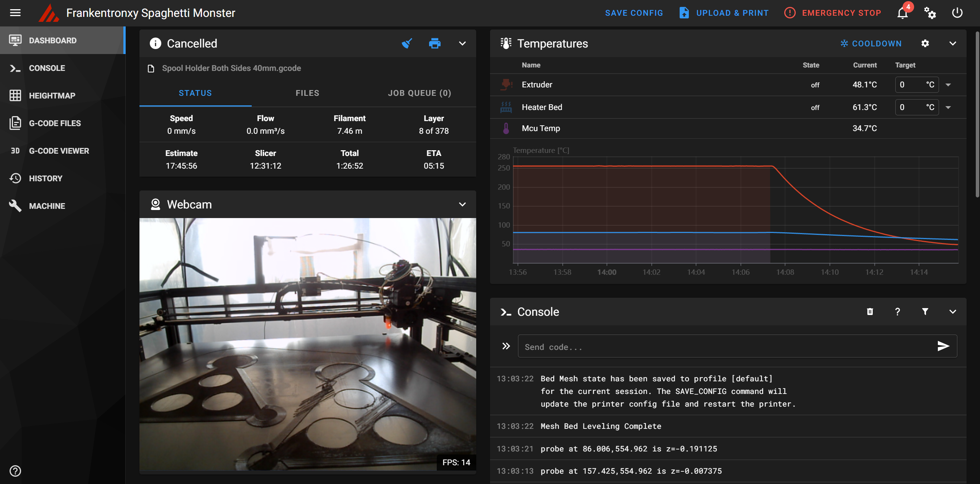The height and width of the screenshot is (484, 980).
Task: Switch to the Job Queue tab
Action: [420, 93]
